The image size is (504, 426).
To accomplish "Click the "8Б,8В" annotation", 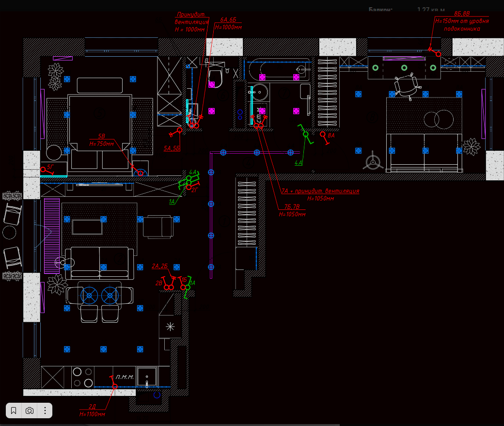I will (x=462, y=14).
